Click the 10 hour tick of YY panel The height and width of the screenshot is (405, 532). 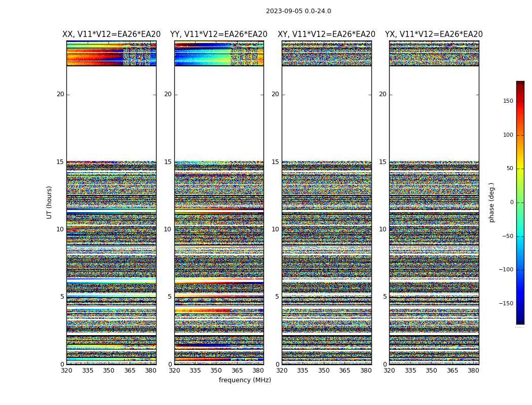[x=168, y=229]
